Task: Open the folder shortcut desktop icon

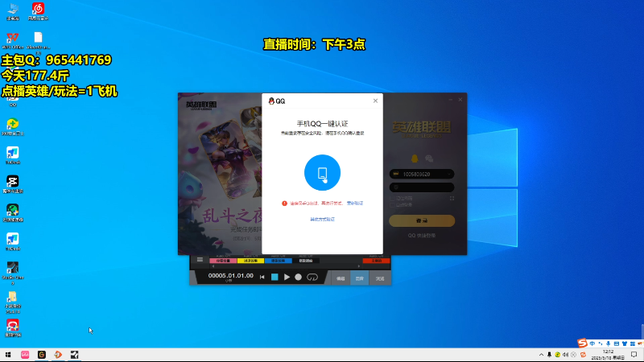Action: [x=13, y=302]
